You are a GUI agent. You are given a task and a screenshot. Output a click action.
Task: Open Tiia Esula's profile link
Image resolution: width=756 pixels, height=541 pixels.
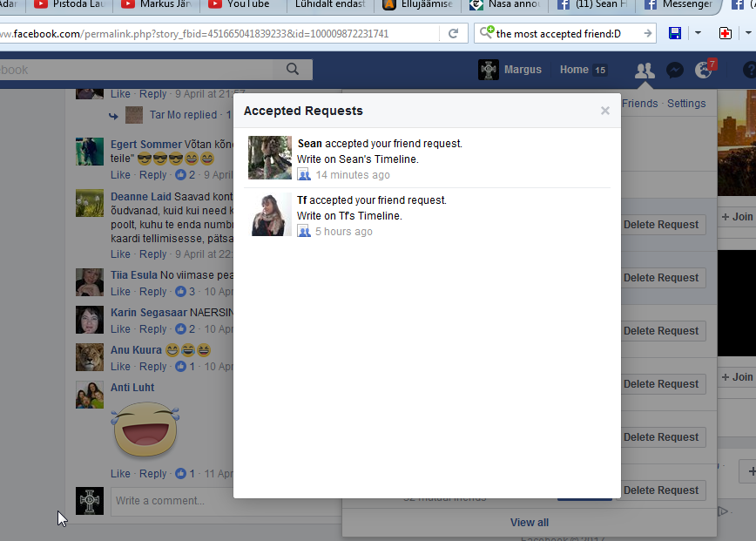(134, 274)
